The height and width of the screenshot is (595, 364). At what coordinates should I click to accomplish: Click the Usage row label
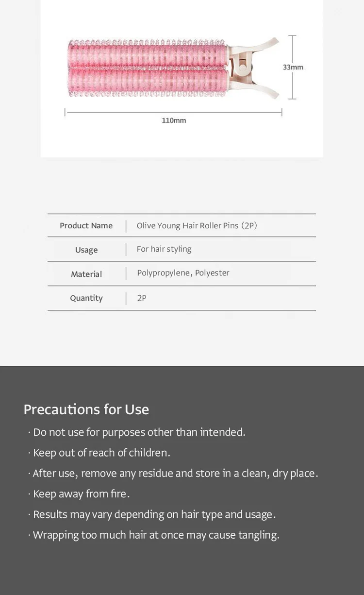(86, 250)
